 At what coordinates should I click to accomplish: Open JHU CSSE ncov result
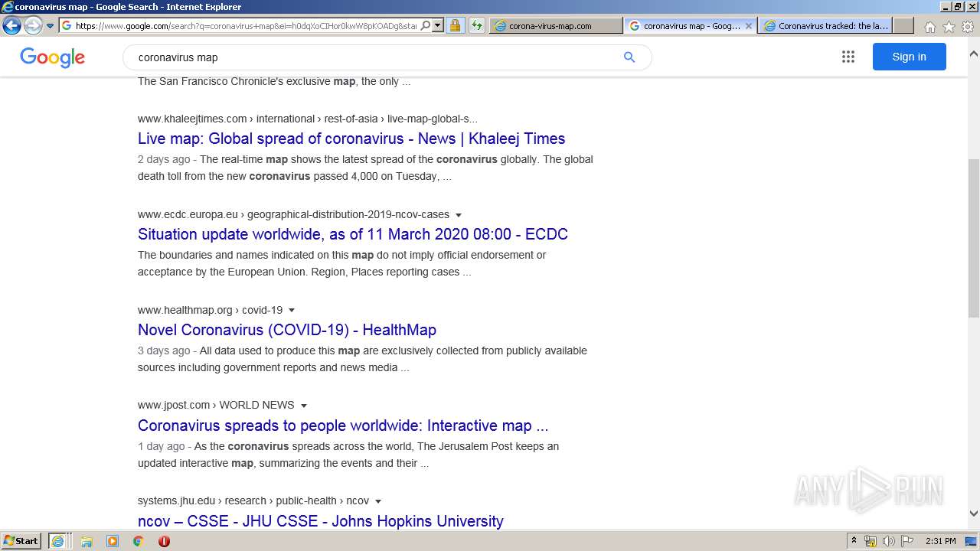[321, 521]
